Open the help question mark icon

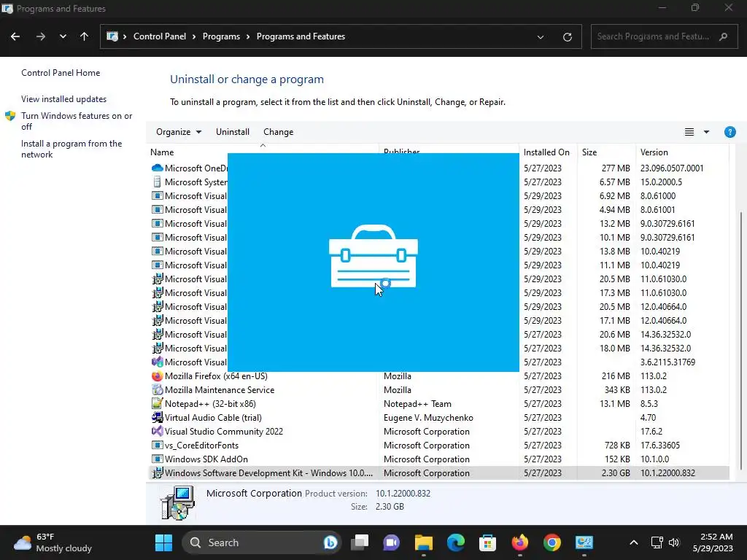729,132
